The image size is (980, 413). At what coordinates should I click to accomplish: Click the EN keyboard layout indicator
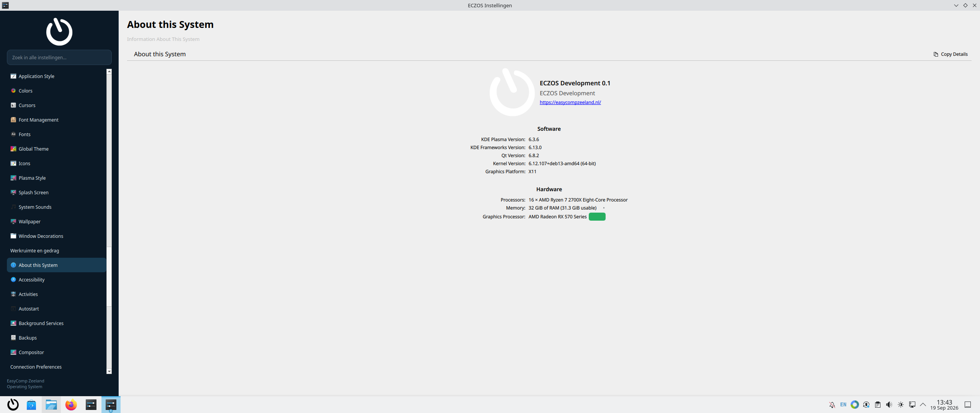[843, 405]
